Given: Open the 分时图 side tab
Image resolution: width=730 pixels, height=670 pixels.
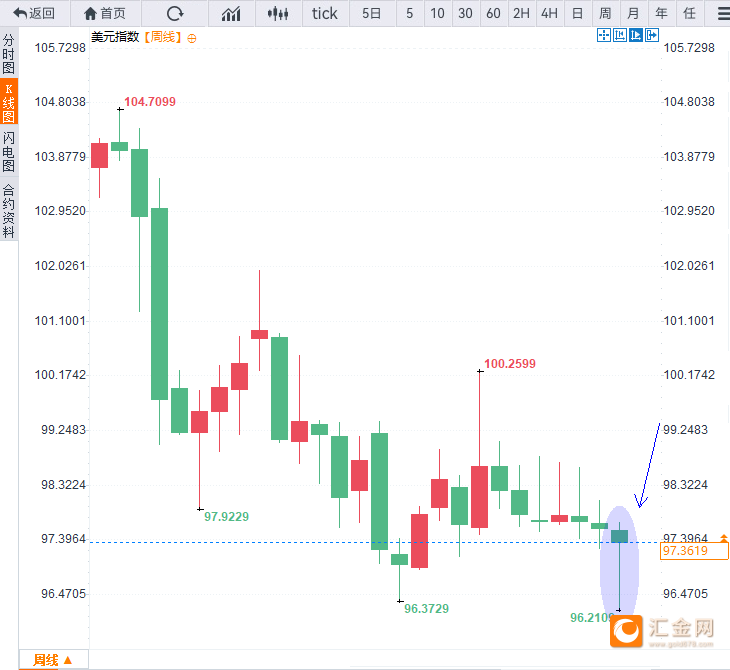Looking at the screenshot, I should coord(9,54).
